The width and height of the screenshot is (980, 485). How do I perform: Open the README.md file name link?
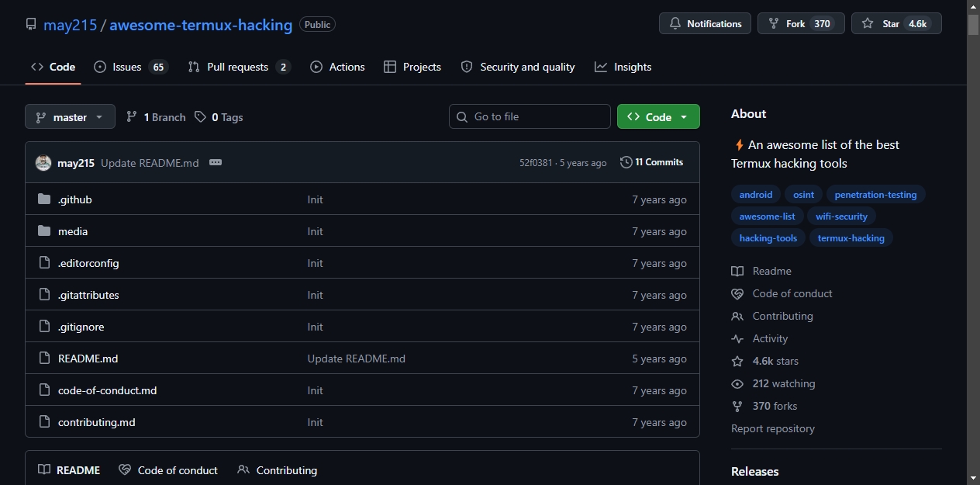click(88, 359)
